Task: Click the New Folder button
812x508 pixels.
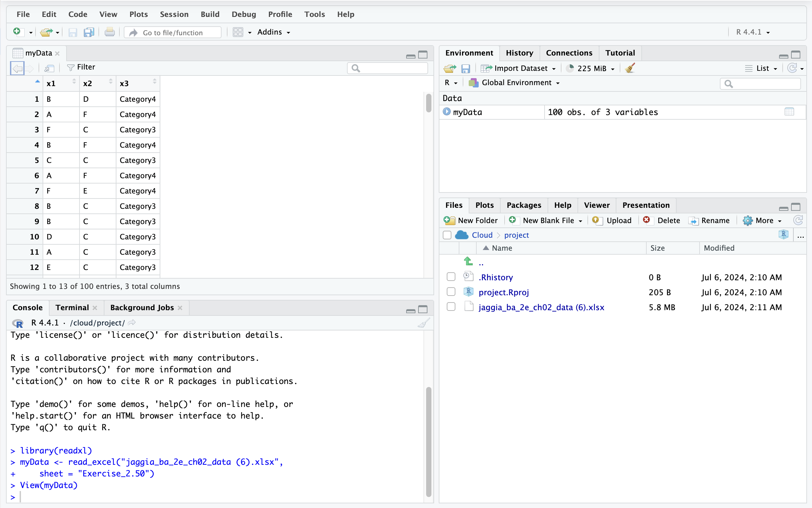Action: pos(470,220)
